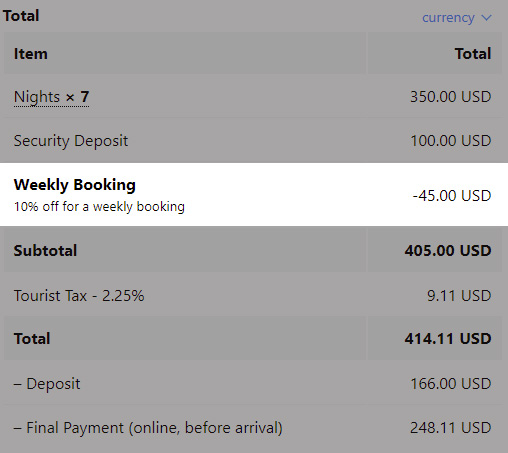This screenshot has height=453, width=508.
Task: Click the Tourist Tax - 2.25% label
Action: (x=79, y=296)
